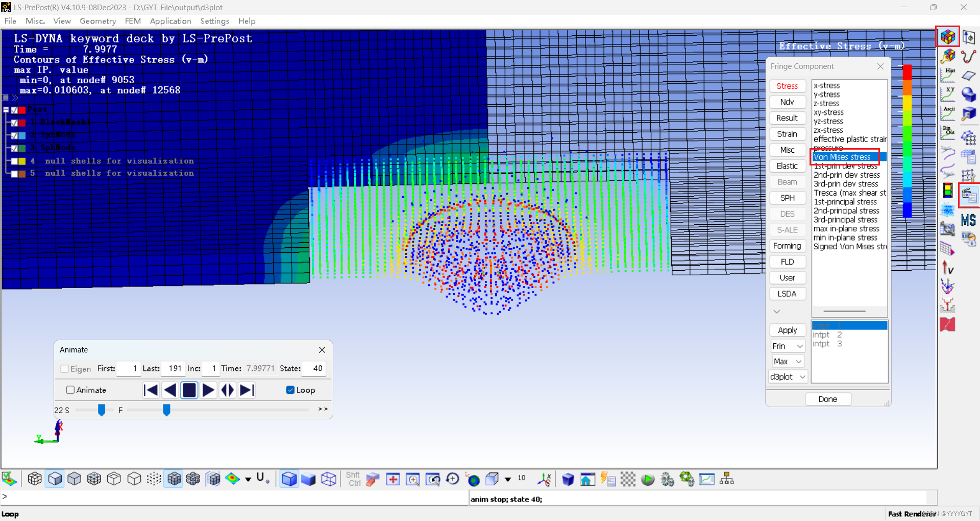The height and width of the screenshot is (521, 980).
Task: Expand the animate speed arrows
Action: pyautogui.click(x=323, y=409)
